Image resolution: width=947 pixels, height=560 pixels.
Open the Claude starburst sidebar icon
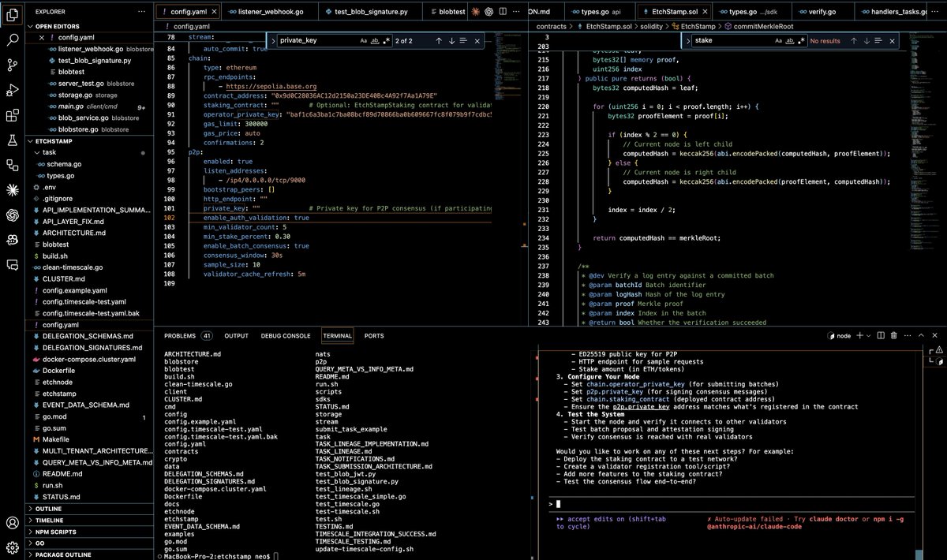pyautogui.click(x=13, y=189)
